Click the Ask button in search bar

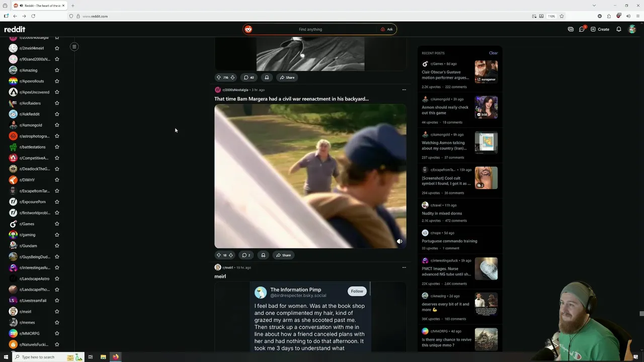(x=387, y=29)
